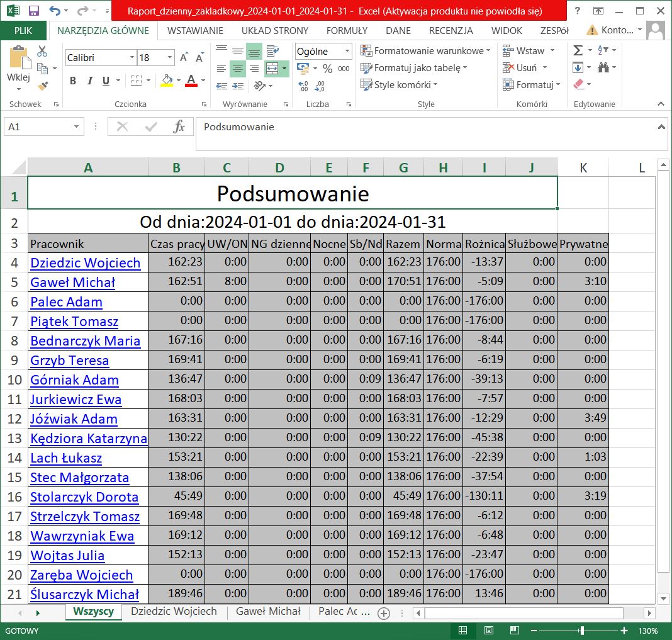Toggle center horizontal alignment
Screen dimensions: 672x640
tap(237, 69)
